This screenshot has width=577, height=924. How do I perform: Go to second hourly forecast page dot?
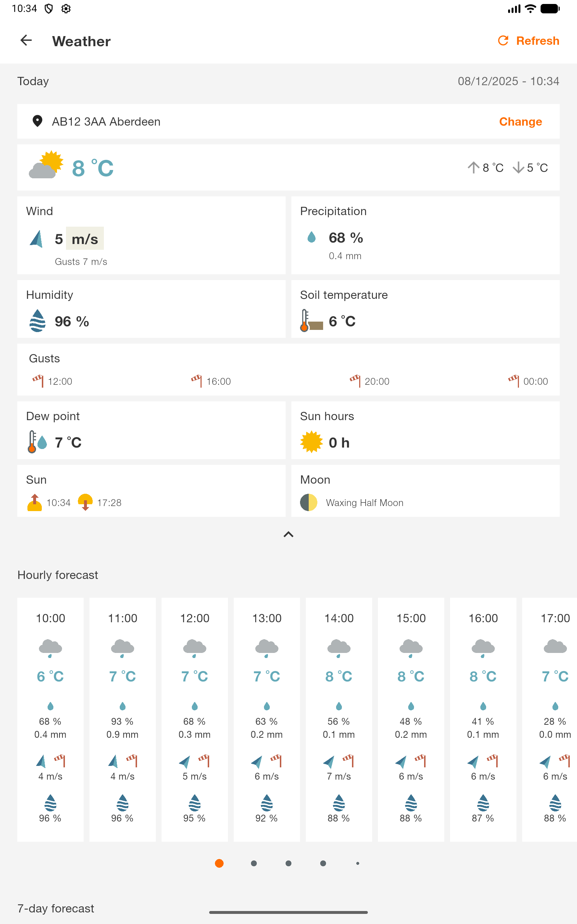coord(254,863)
